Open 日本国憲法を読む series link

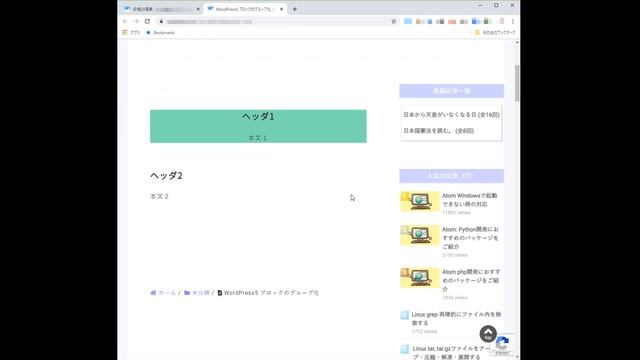(439, 131)
